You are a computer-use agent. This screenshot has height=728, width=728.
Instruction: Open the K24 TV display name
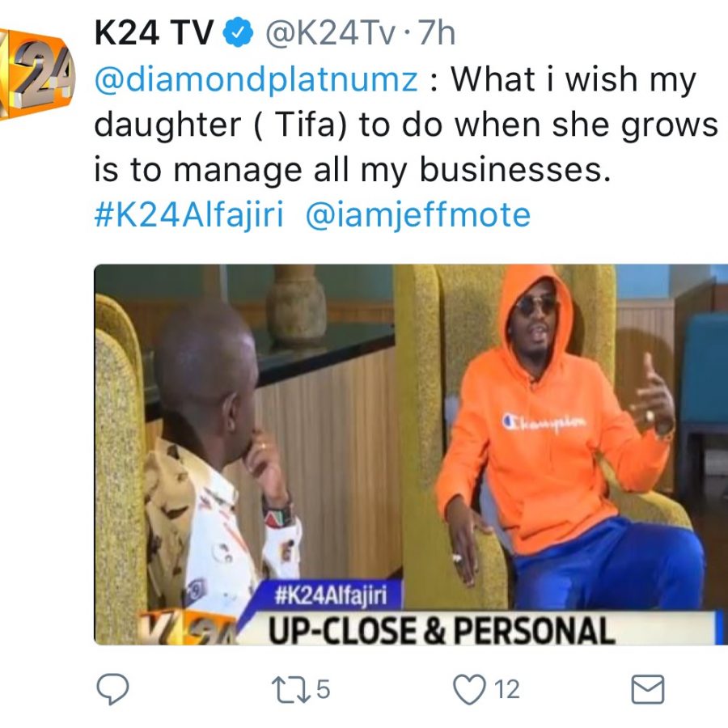point(154,32)
